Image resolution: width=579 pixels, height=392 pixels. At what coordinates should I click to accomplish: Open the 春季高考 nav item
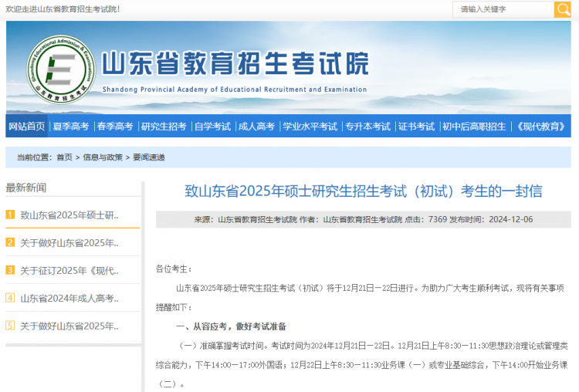(x=115, y=127)
